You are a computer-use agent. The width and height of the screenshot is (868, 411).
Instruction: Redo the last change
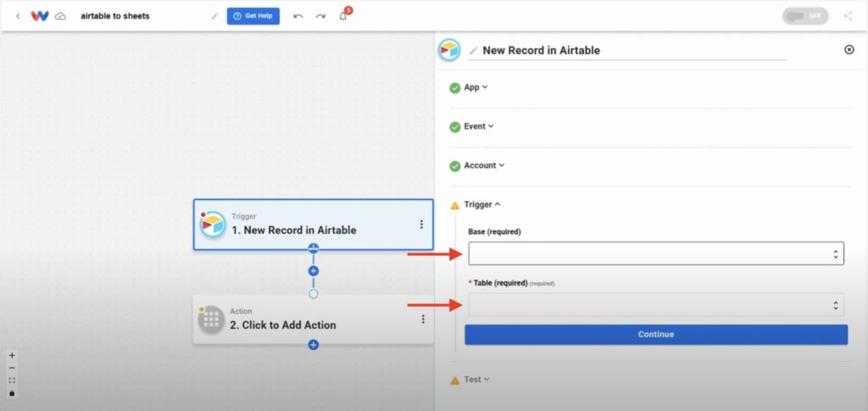(x=321, y=16)
